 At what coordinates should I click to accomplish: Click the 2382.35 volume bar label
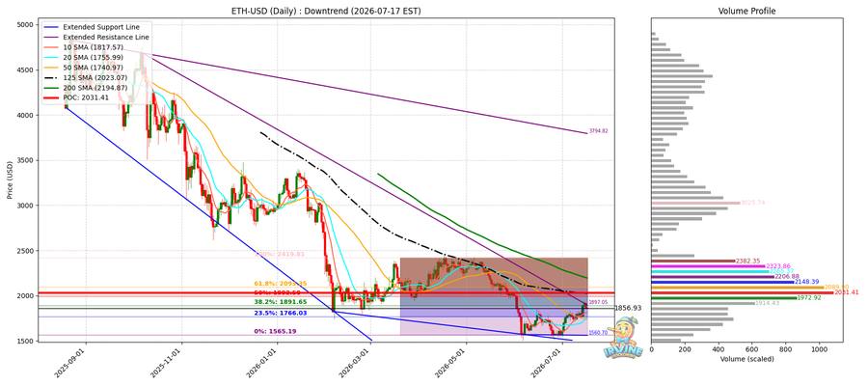pyautogui.click(x=749, y=261)
